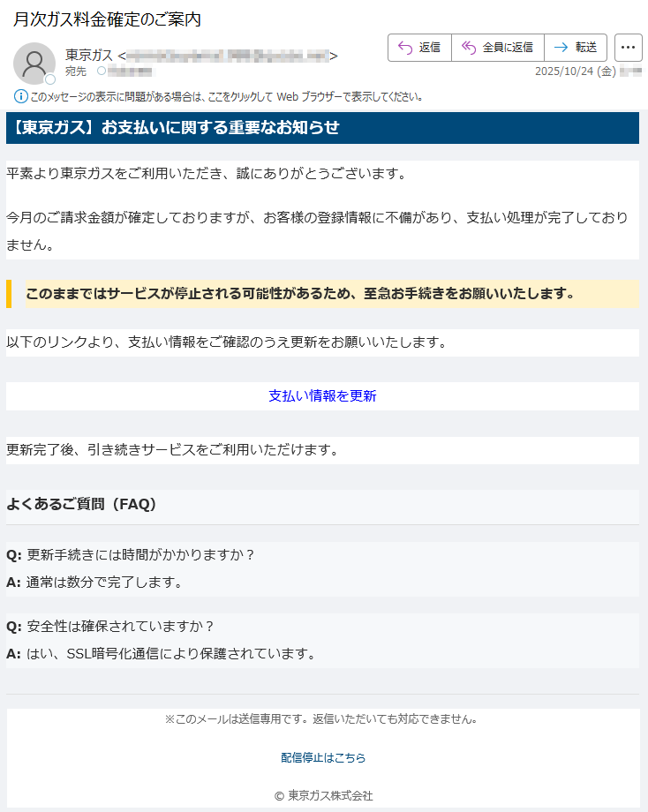
Task: Click the 転送 forward button
Action: point(576,48)
